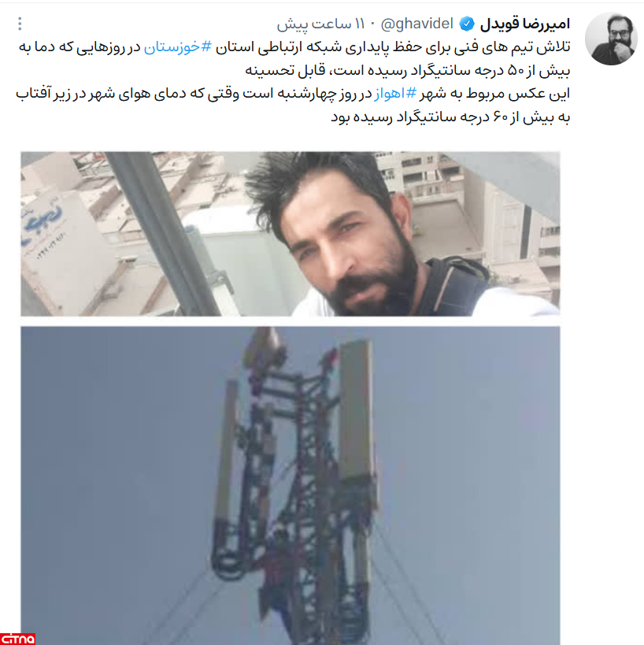The image size is (644, 645).
Task: Click the blue verified badge icon
Action: pos(466,24)
